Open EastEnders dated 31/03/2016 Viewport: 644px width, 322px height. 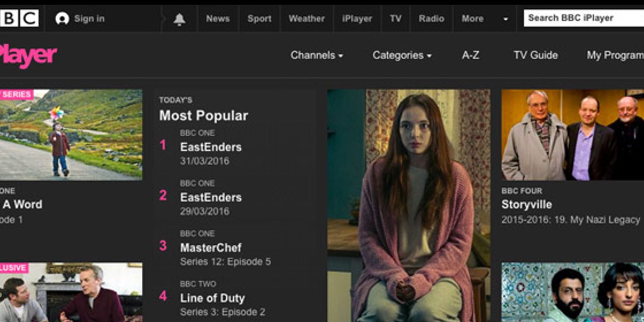tap(211, 147)
